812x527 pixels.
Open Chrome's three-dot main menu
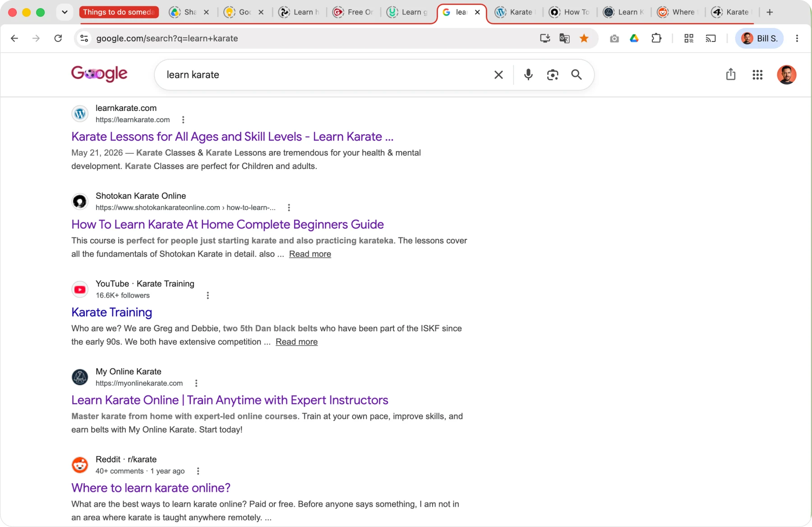pyautogui.click(x=797, y=38)
